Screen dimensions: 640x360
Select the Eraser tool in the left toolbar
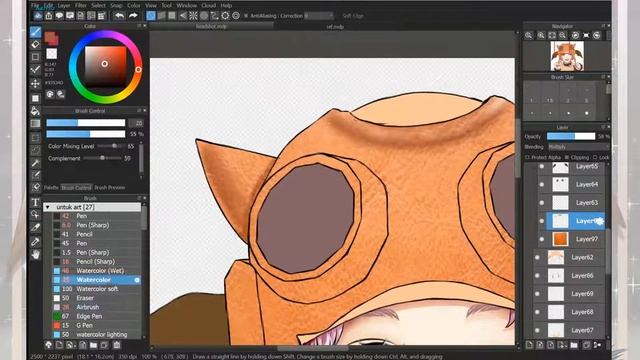point(36,44)
